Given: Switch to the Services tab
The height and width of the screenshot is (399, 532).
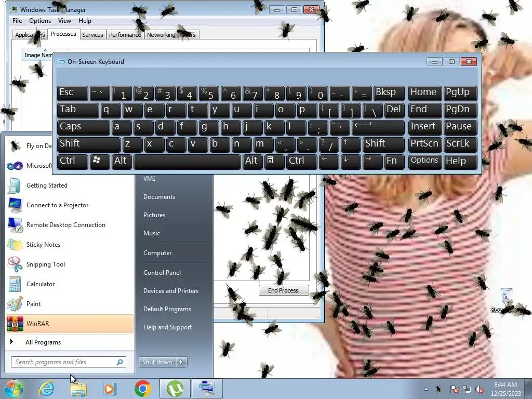Looking at the screenshot, I should pos(92,35).
